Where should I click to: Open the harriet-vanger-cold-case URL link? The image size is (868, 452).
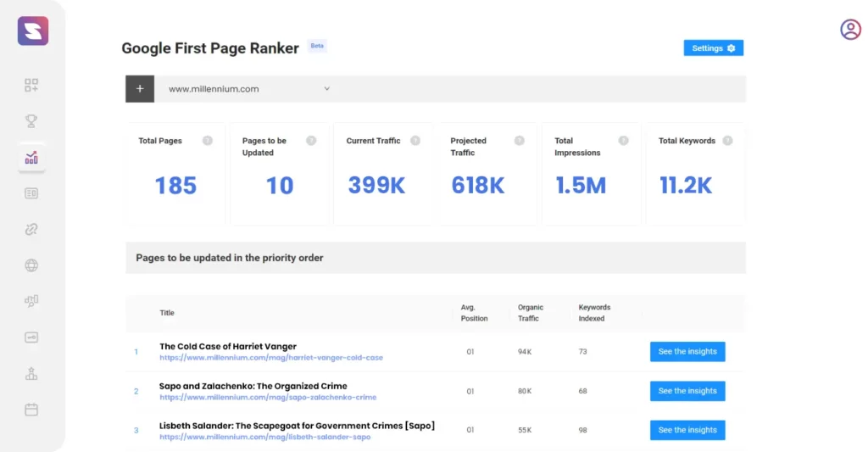[x=271, y=358]
